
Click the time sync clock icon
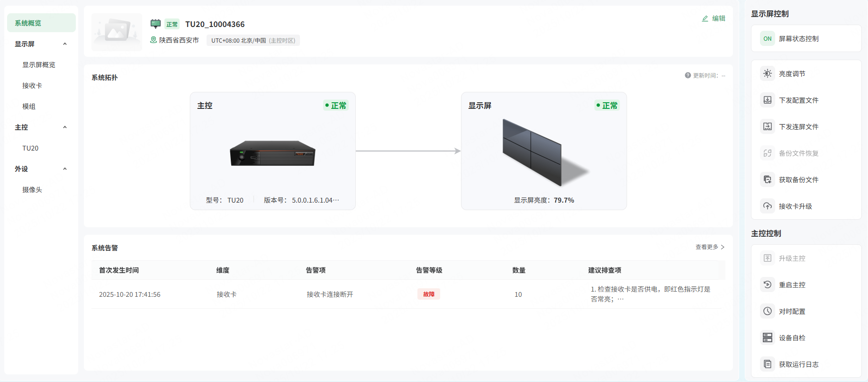pos(767,311)
